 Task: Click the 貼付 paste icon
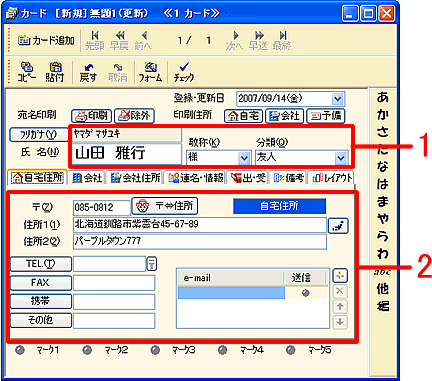click(x=55, y=72)
